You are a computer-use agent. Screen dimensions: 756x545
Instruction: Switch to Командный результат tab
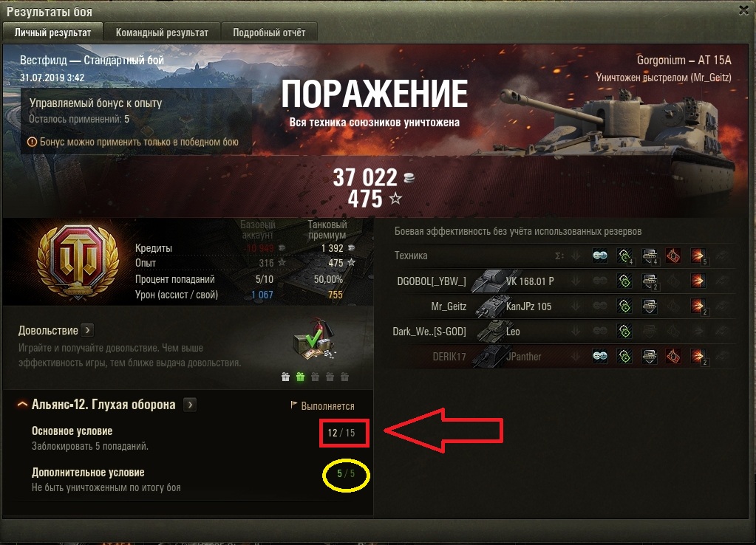[162, 32]
